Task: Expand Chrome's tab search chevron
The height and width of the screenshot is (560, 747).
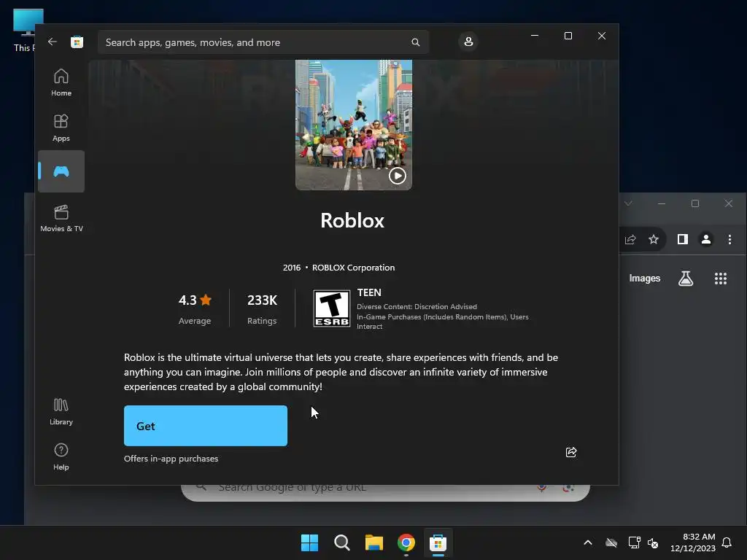Action: pyautogui.click(x=628, y=203)
